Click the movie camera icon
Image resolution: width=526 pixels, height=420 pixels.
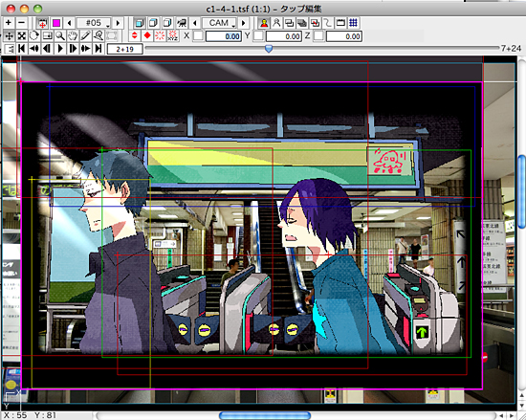pyautogui.click(x=182, y=23)
